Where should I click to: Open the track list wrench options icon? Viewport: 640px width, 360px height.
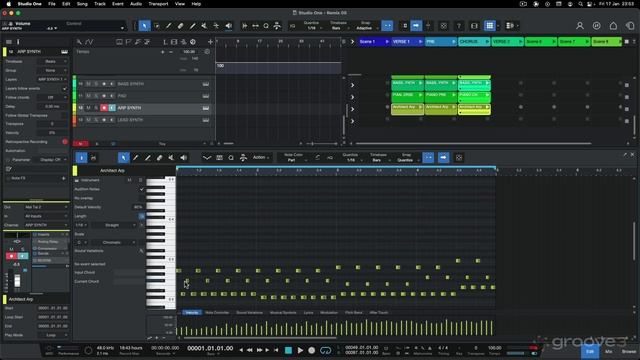[79, 42]
